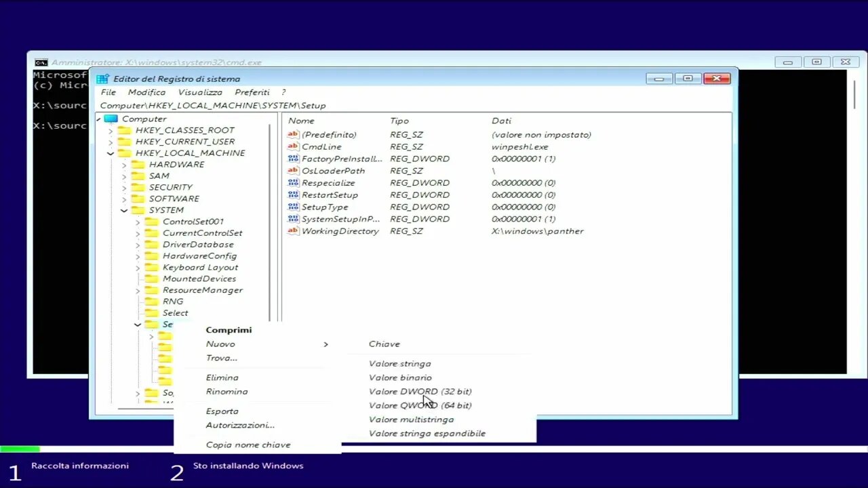
Task: Click the ControlSet001 folder icon
Action: tap(151, 222)
